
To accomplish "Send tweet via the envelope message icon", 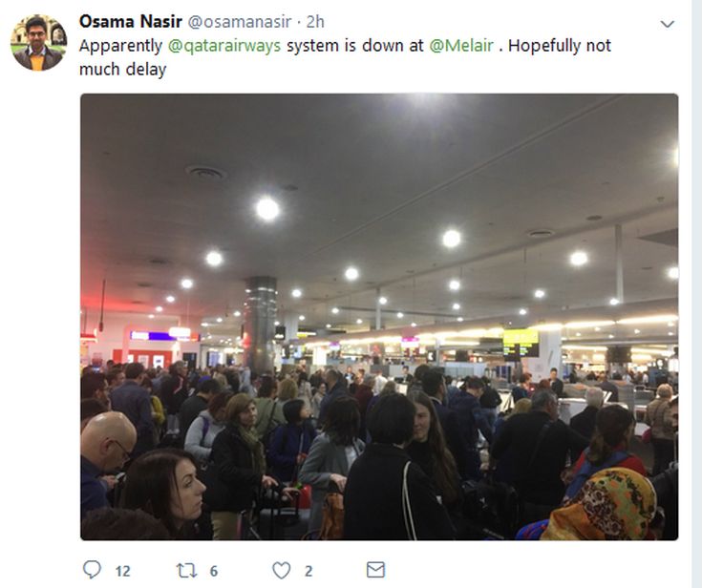I will (x=375, y=570).
